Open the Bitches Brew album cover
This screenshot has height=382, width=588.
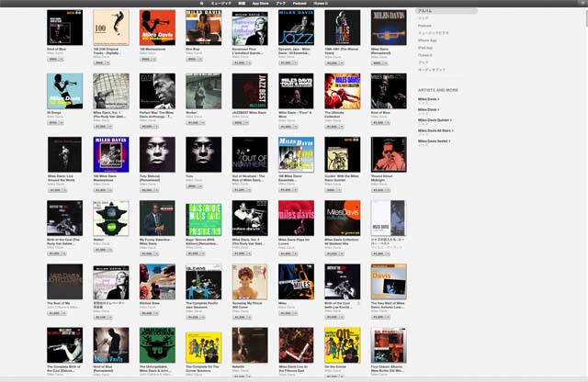click(157, 282)
